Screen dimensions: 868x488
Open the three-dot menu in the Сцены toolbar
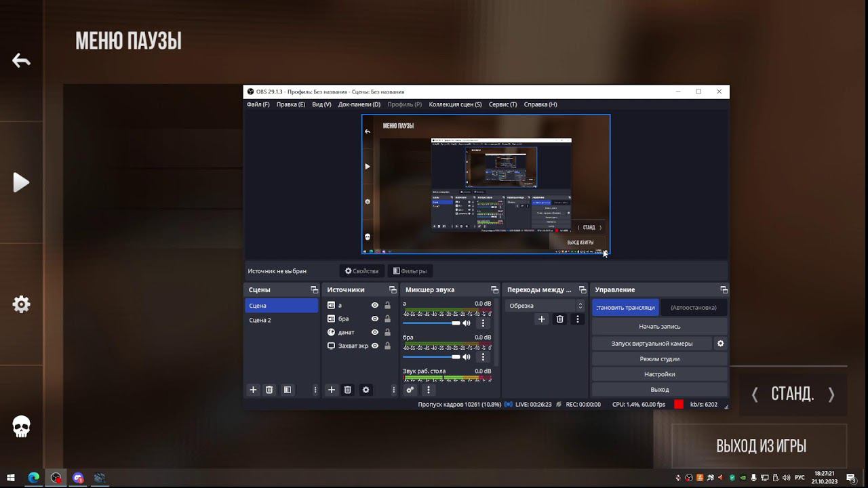click(x=315, y=390)
